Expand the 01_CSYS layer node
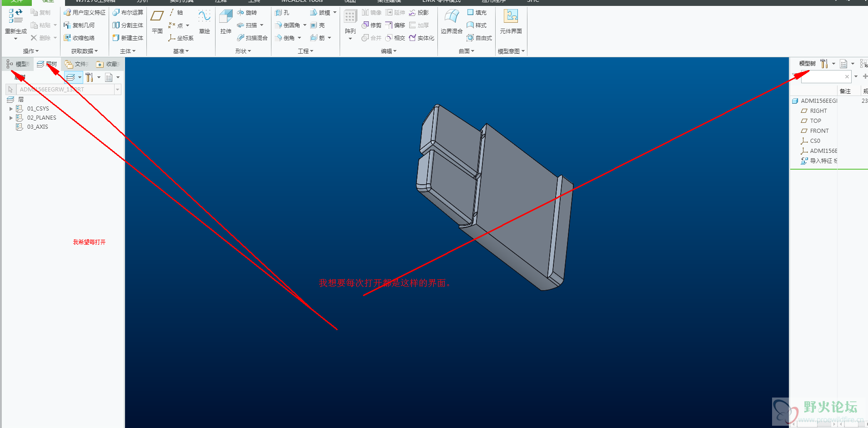The height and width of the screenshot is (428, 868). [11, 109]
